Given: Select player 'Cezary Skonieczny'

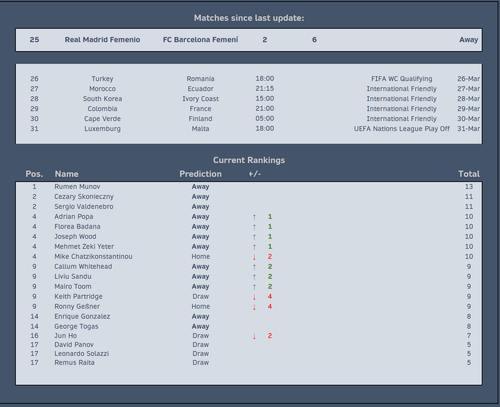Looking at the screenshot, I should pyautogui.click(x=84, y=197).
